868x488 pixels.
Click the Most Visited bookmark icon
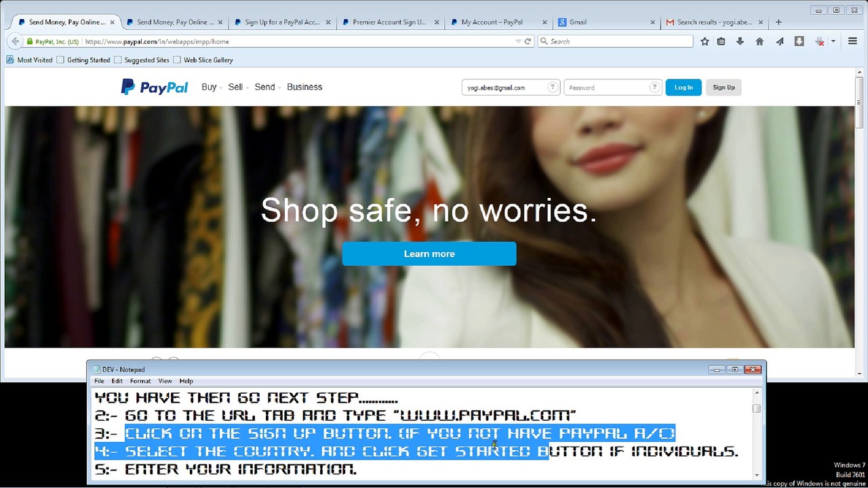(x=10, y=60)
